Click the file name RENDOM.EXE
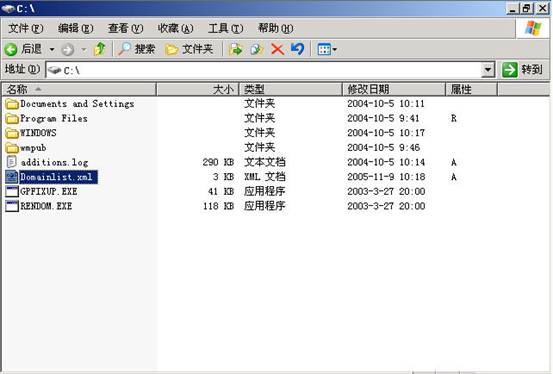 point(46,206)
